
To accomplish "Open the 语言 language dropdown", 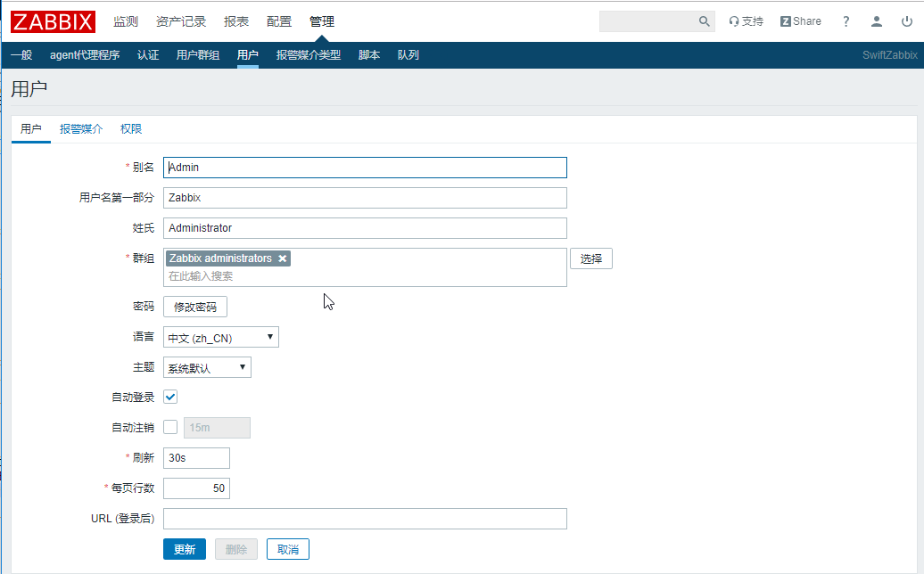I will [221, 337].
